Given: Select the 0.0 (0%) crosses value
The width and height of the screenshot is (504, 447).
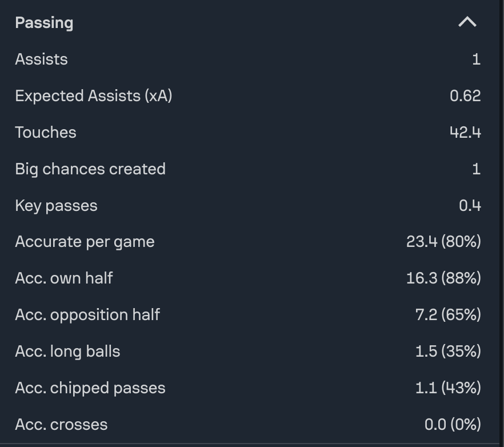Looking at the screenshot, I should pyautogui.click(x=452, y=424).
